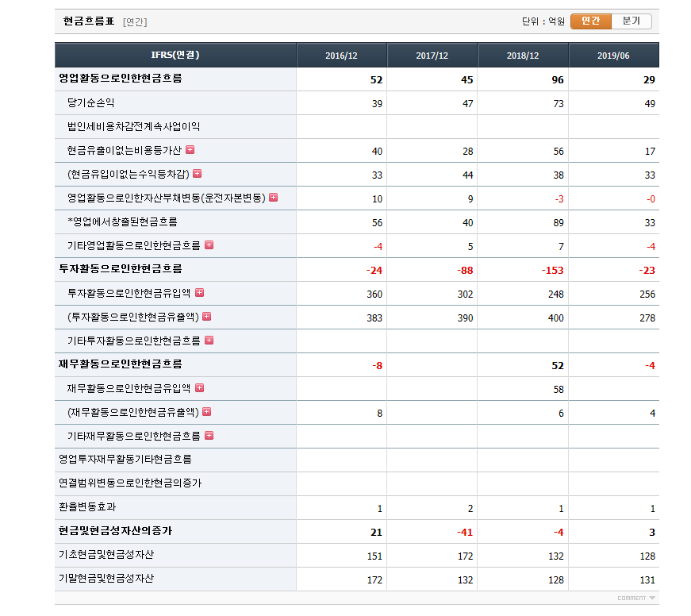Click the 2019/06 ending cash value 131
Image resolution: width=691 pixels, height=616 pixels.
coord(647,579)
